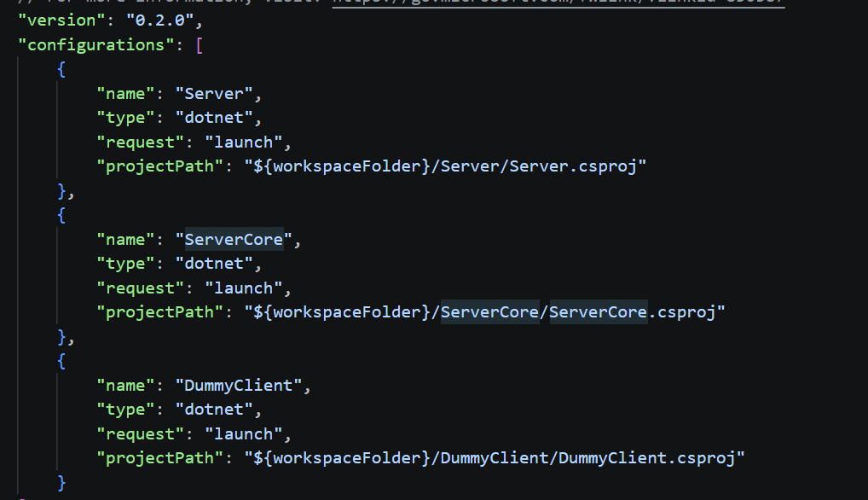This screenshot has width=868, height=500.
Task: Click the closing brace of the ServerCore configuration
Action: click(x=62, y=337)
